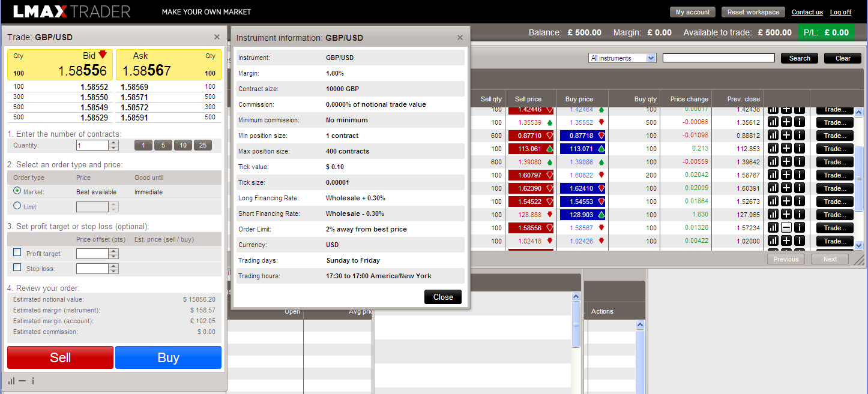Enable the Profit target checkbox
This screenshot has width=868, height=394.
17,253
